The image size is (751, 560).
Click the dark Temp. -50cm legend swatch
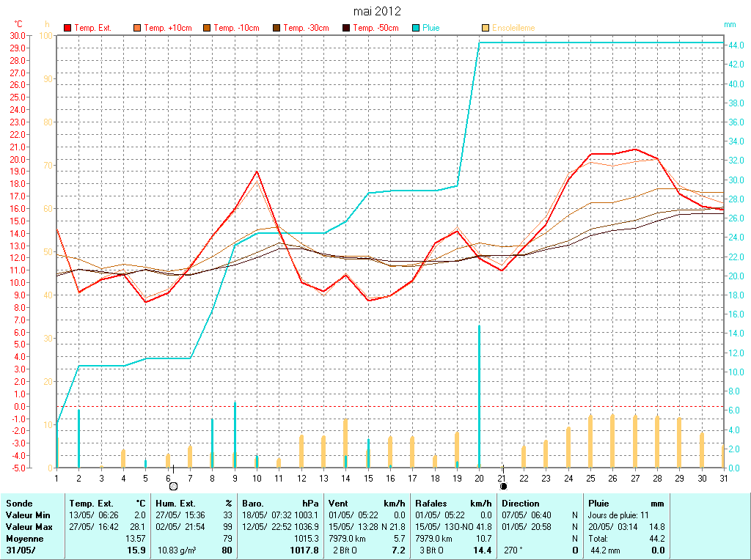[x=346, y=28]
